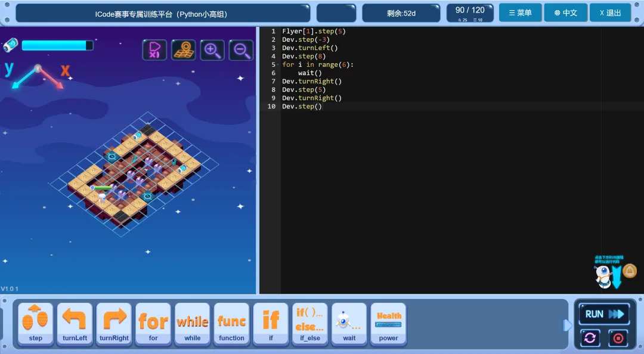The image size is (644, 354).
Task: Click the white robot character on map
Action: point(102,197)
